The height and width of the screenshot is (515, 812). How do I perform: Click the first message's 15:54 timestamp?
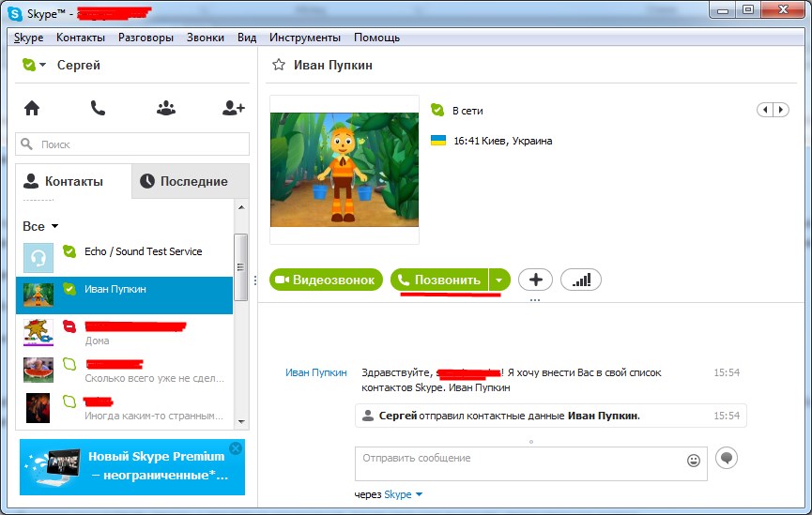pos(727,372)
